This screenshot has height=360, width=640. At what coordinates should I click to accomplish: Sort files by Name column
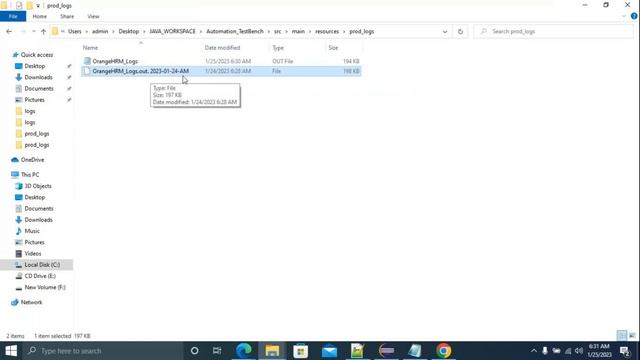(90, 48)
